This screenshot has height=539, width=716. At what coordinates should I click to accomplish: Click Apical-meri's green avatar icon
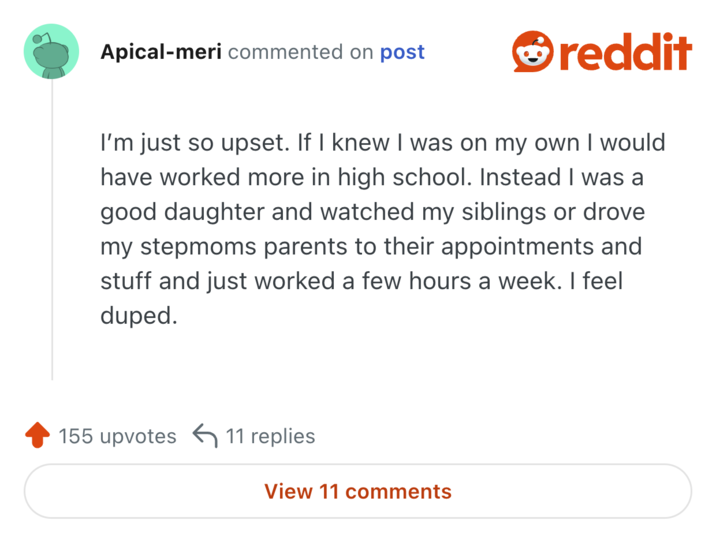[51, 52]
